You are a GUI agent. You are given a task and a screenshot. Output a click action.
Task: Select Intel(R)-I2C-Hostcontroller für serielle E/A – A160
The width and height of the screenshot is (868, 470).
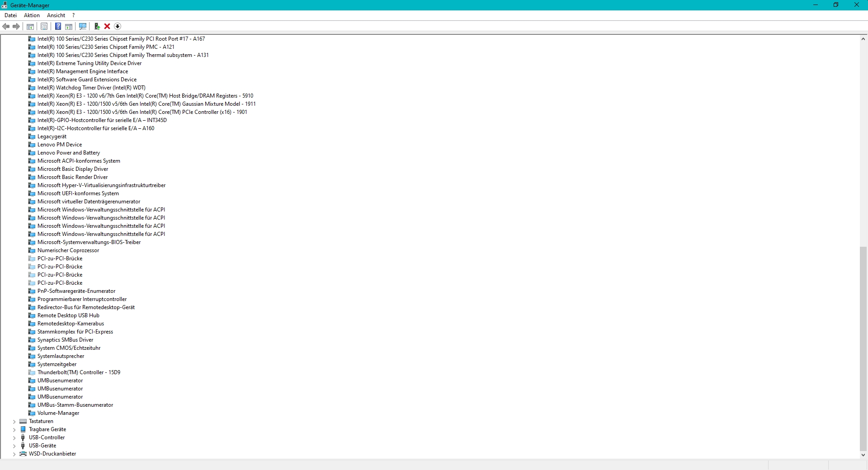[x=96, y=128]
